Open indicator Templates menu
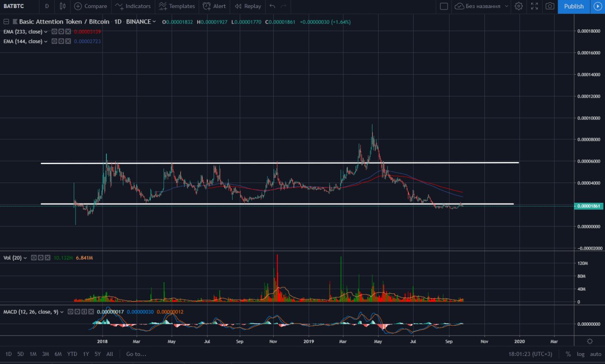The image size is (605, 364). click(x=177, y=6)
